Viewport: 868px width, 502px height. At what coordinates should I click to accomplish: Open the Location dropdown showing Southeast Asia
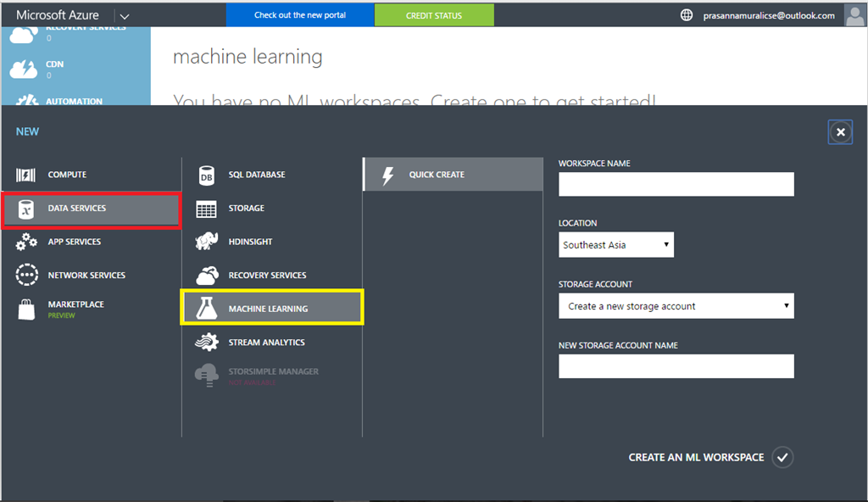616,245
